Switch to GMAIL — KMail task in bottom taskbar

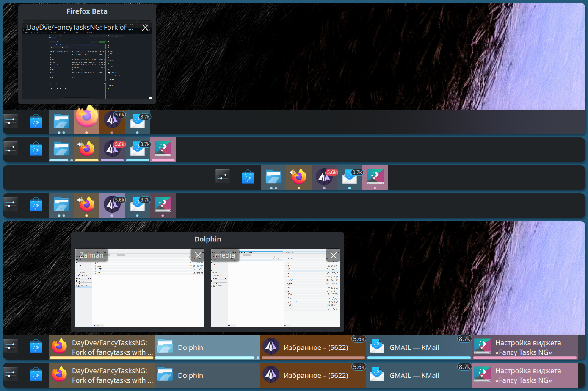[419, 375]
